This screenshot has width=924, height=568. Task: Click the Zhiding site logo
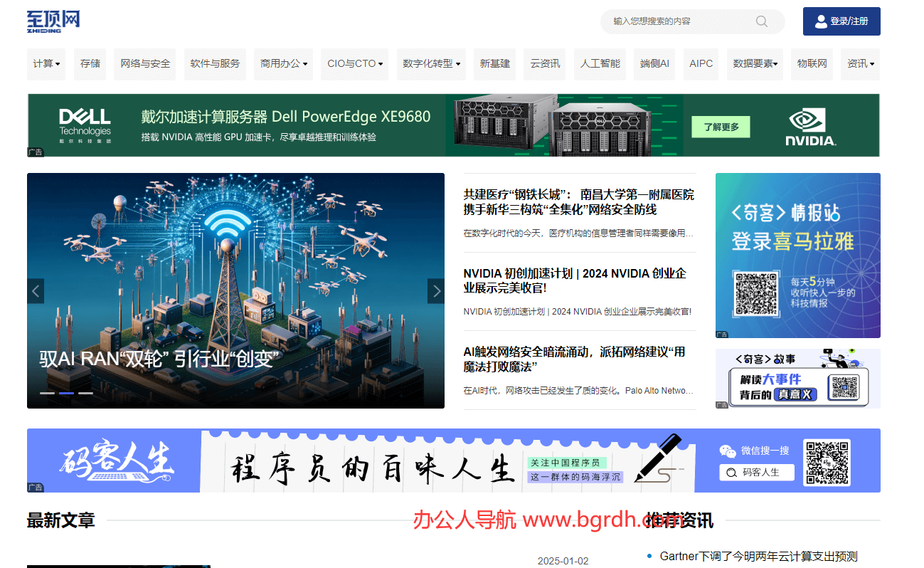(x=53, y=21)
